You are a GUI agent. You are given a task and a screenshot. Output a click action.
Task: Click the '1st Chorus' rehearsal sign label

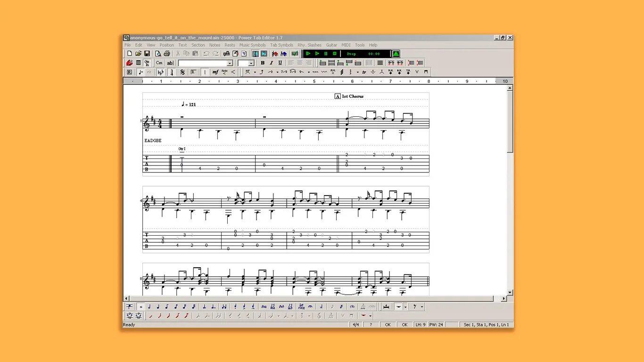353,96
